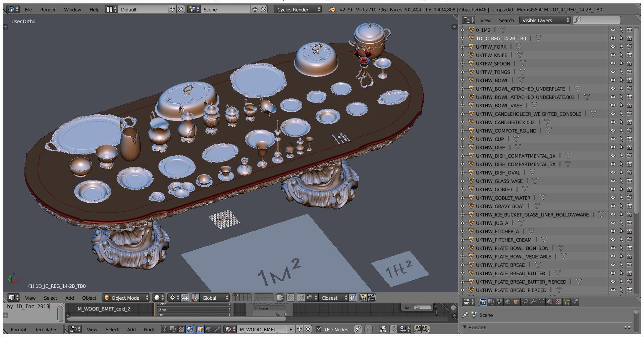Hide 0_1M2 object using eye icon
This screenshot has height=337, width=644.
(613, 30)
